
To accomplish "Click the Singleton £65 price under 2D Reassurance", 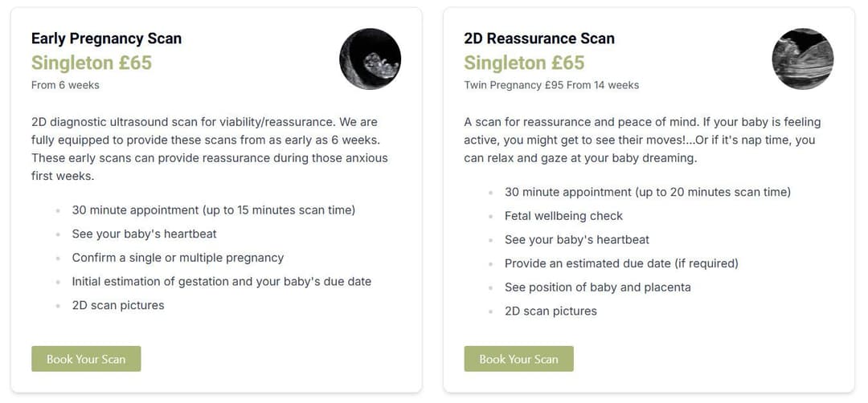I will [524, 63].
